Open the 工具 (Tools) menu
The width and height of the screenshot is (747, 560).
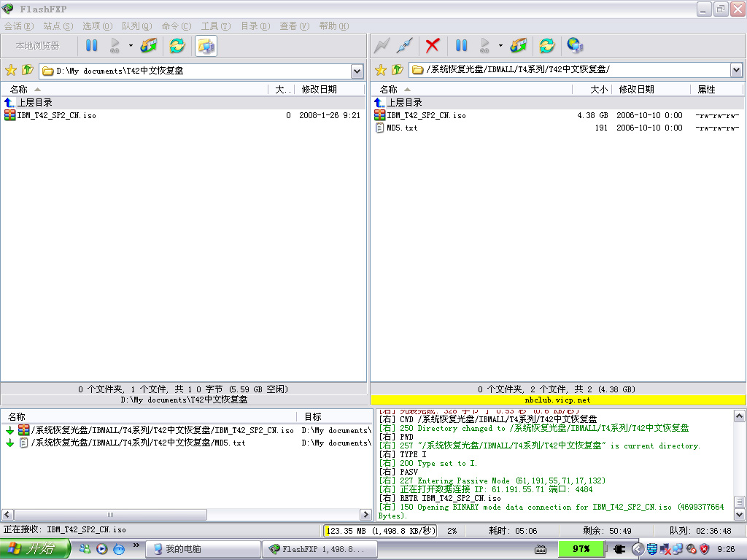[216, 26]
